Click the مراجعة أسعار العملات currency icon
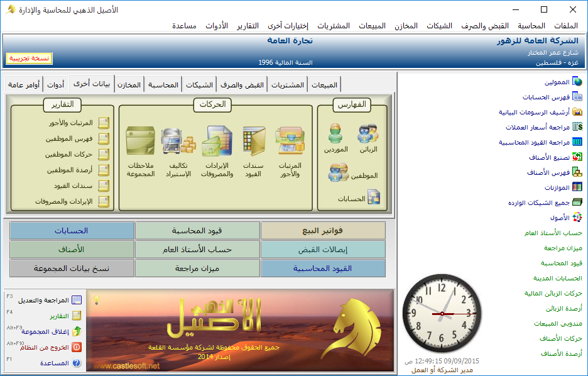588x376 pixels. (577, 126)
